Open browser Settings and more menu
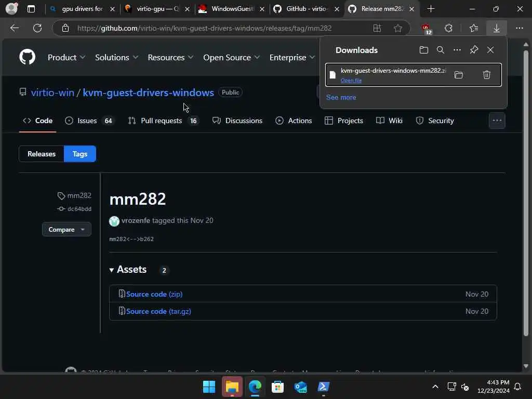Viewport: 532px width, 399px height. click(520, 28)
